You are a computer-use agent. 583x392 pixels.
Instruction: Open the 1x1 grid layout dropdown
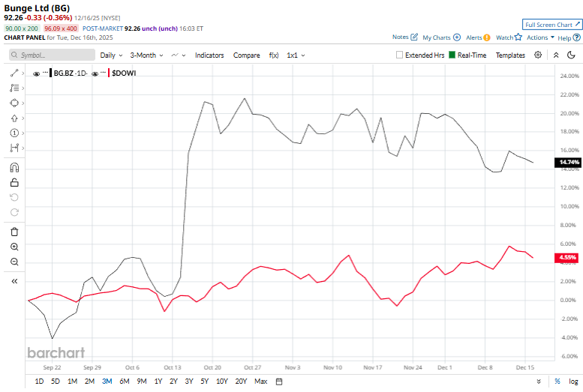click(296, 55)
